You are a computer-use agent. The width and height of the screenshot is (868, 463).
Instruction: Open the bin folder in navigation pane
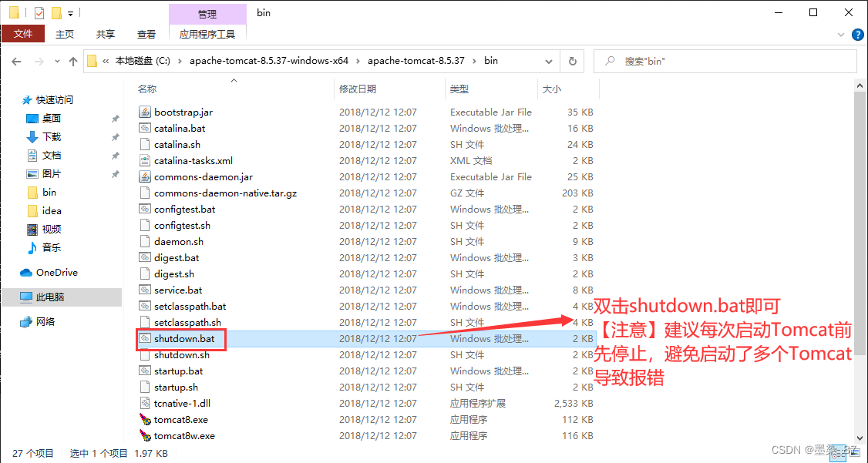[49, 193]
